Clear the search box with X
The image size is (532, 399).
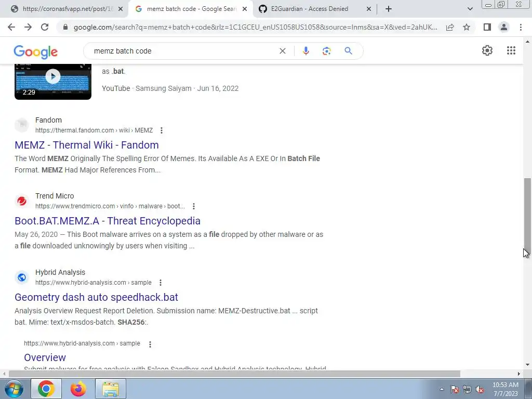pos(282,51)
